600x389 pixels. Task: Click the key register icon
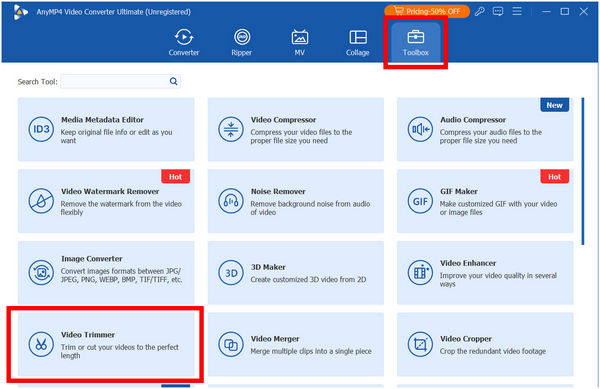coord(480,11)
